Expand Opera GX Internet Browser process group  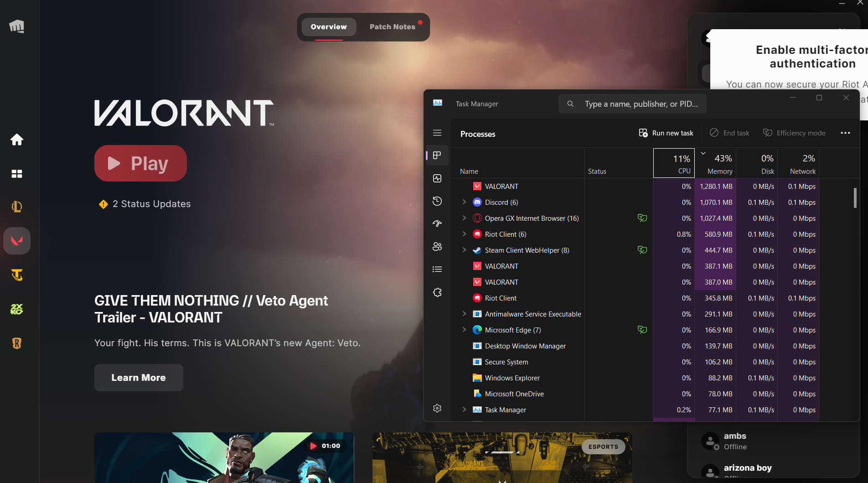(464, 218)
